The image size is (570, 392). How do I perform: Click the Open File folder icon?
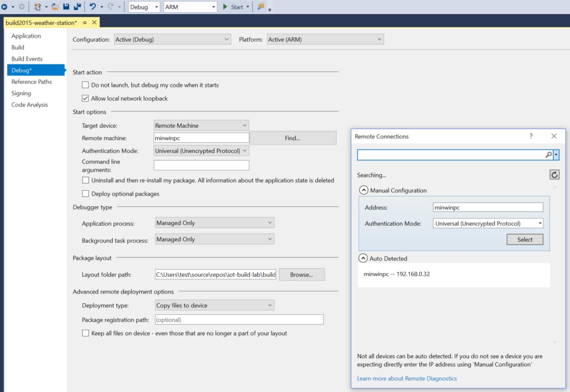coord(55,7)
